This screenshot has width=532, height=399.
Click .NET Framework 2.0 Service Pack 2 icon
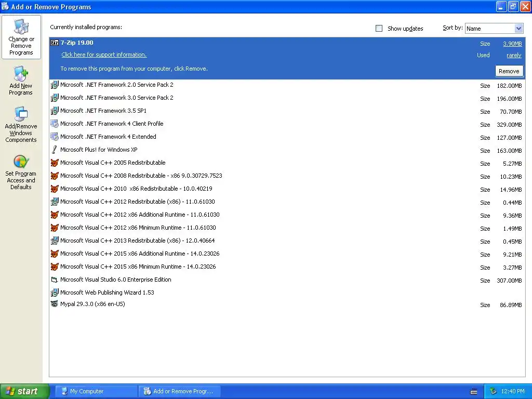tap(54, 85)
